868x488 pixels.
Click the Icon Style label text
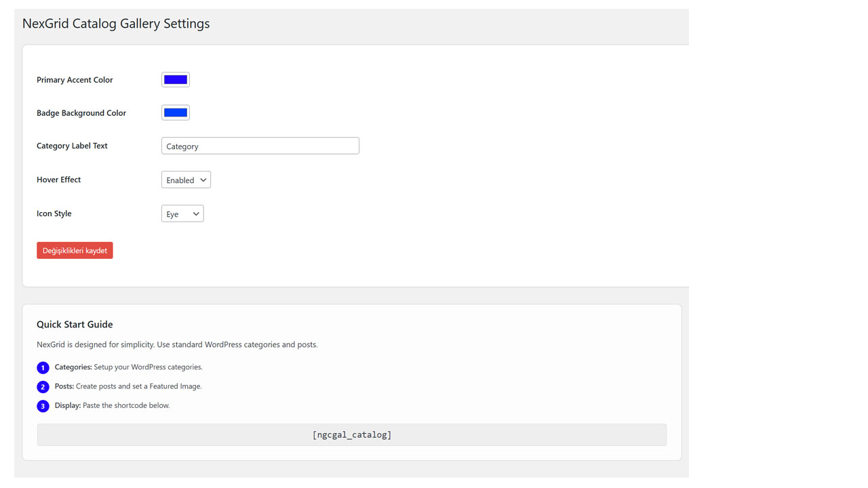point(54,213)
